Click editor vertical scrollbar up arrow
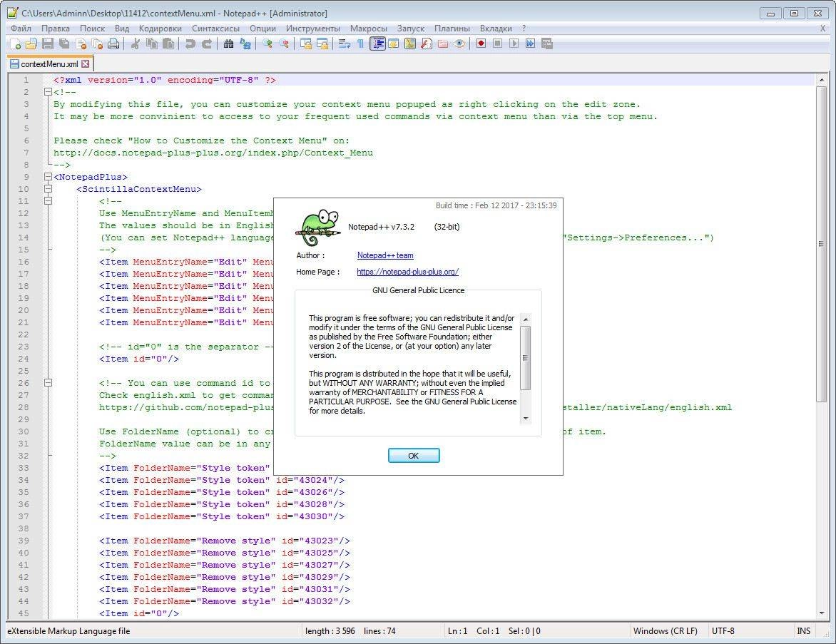This screenshot has width=836, height=644. pyautogui.click(x=821, y=80)
